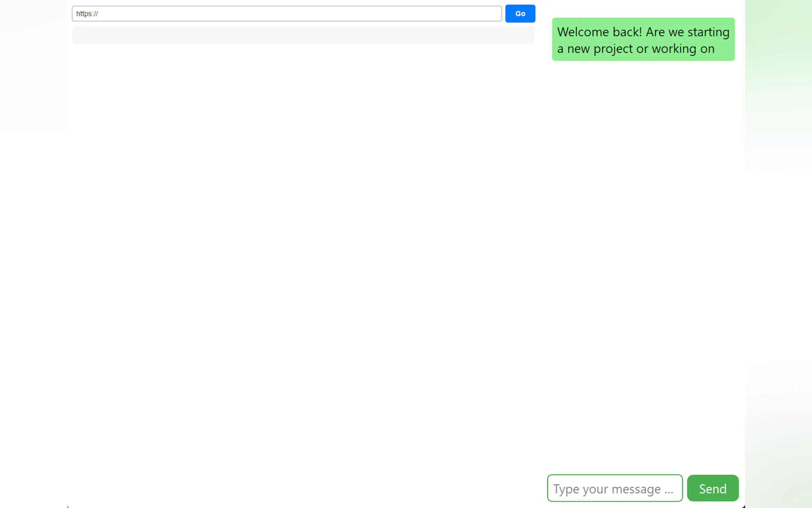812x508 pixels.
Task: Click the blank browser preview area
Action: point(303,252)
